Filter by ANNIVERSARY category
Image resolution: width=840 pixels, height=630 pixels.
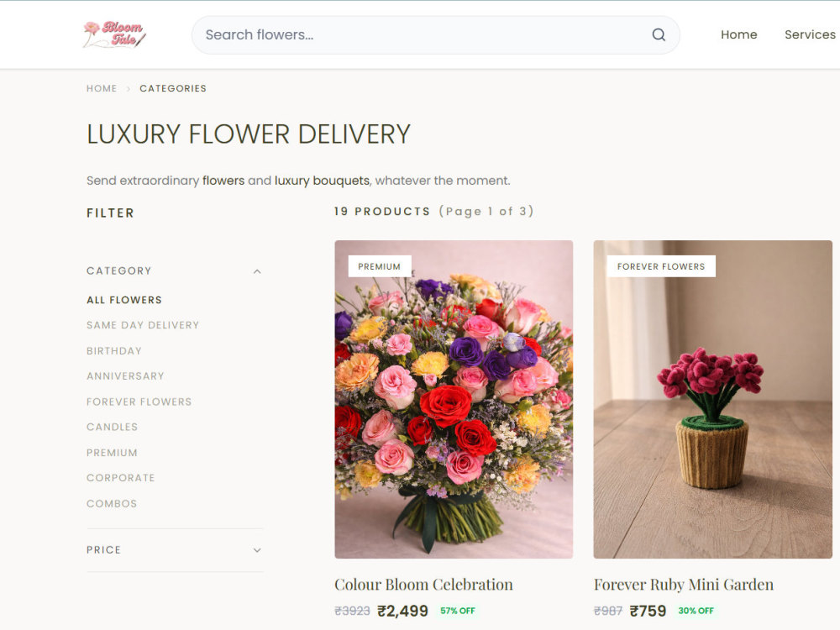point(125,376)
